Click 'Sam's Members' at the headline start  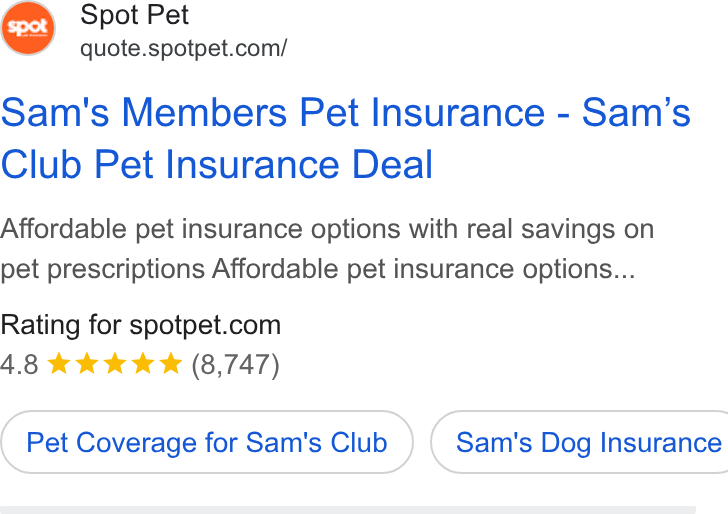(x=144, y=112)
